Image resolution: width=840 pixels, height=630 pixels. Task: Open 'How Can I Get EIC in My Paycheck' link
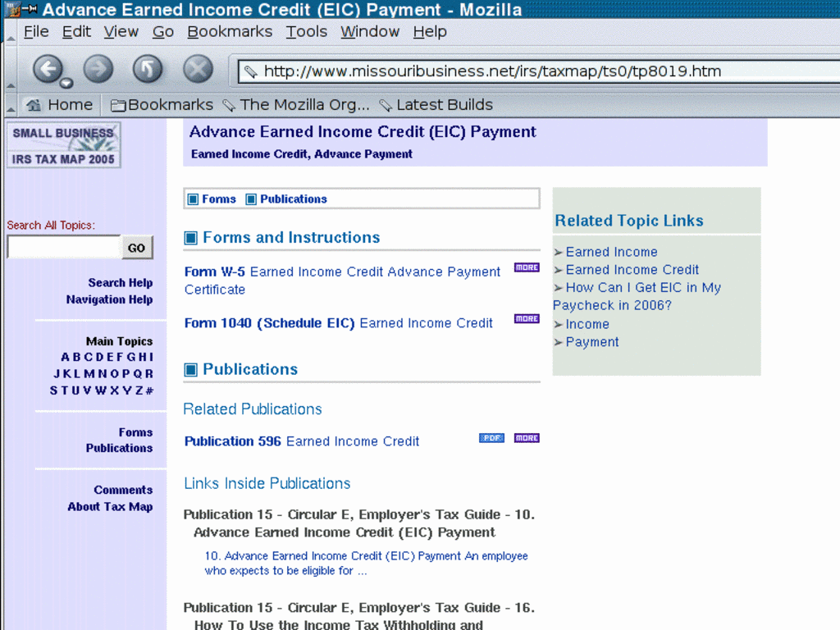[637, 296]
